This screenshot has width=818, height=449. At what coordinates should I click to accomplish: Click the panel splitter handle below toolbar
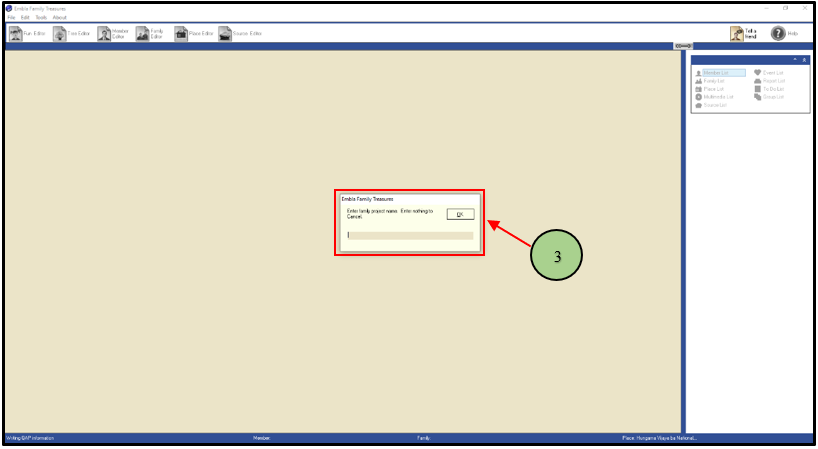pyautogui.click(x=683, y=46)
